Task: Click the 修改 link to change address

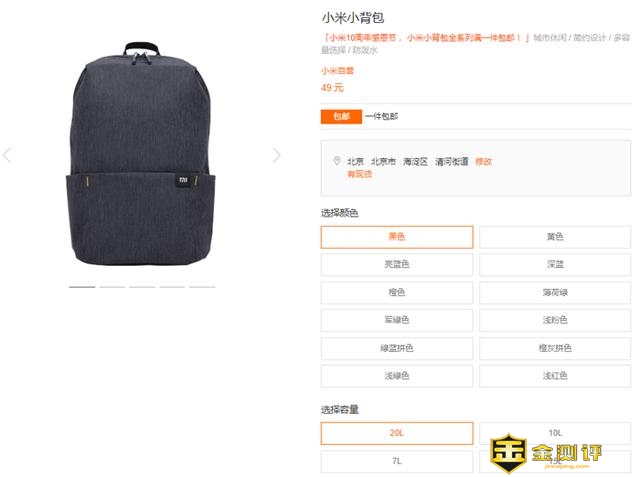Action: (x=484, y=162)
